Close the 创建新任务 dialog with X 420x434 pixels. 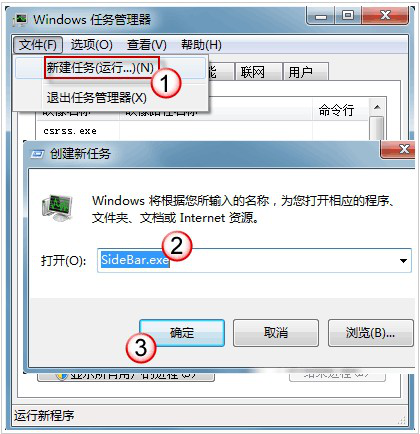[398, 149]
